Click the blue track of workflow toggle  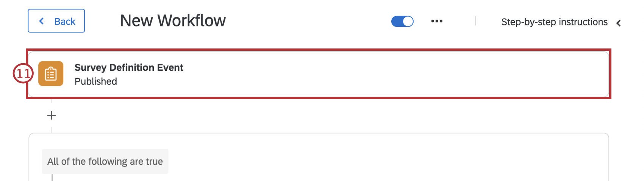397,21
